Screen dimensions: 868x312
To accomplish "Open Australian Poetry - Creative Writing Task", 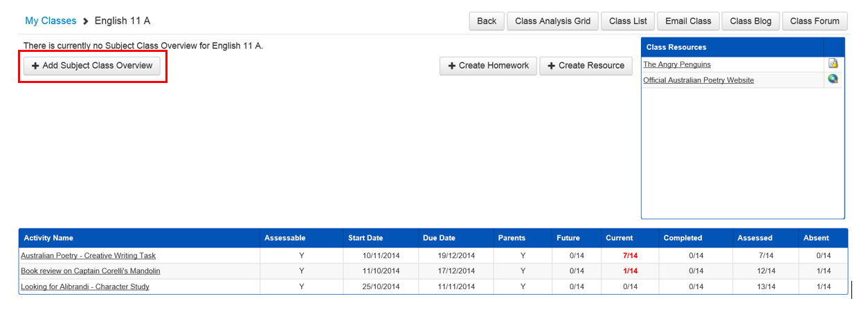I will click(x=88, y=256).
